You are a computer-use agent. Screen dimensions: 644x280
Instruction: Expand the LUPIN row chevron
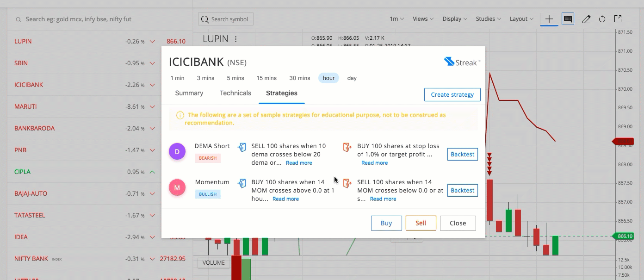click(152, 42)
